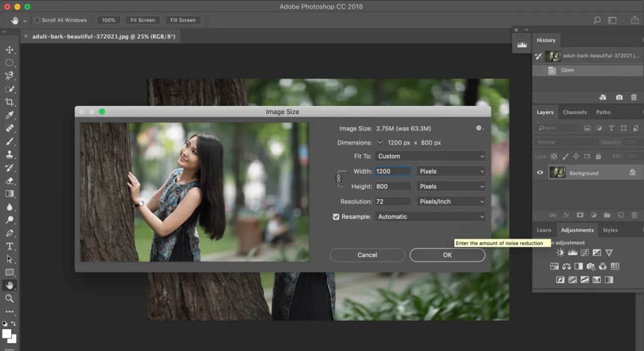Hide the Background layer visibility eye
The image size is (644, 351).
coord(540,173)
